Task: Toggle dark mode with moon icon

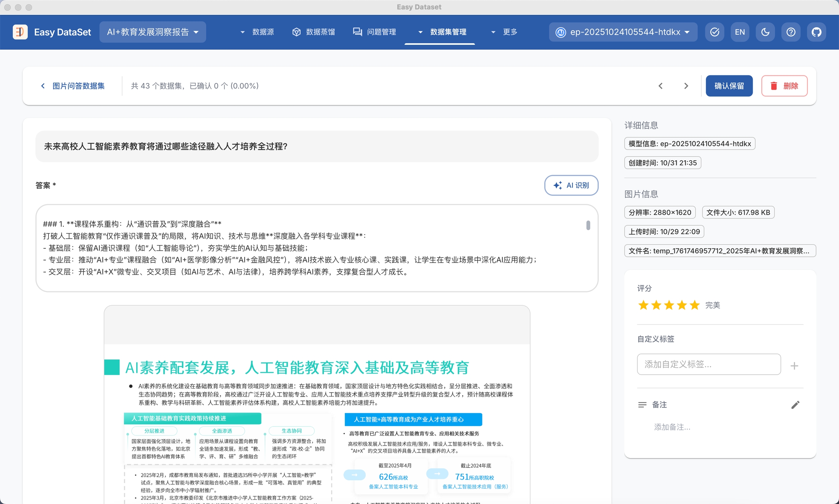Action: (765, 32)
